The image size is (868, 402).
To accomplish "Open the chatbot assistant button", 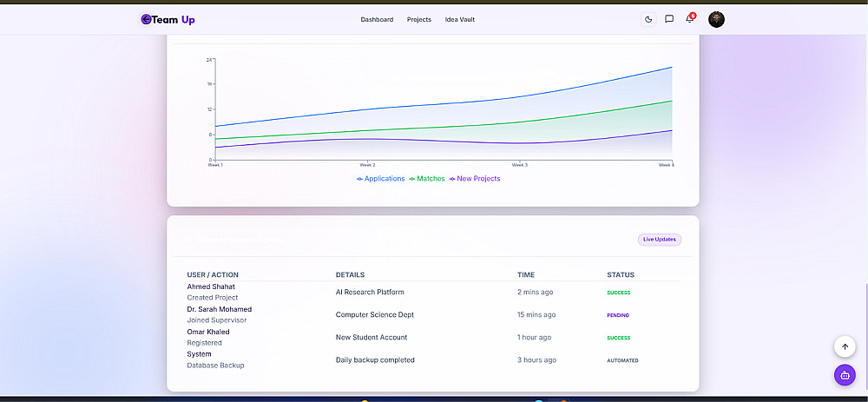I will 845,375.
